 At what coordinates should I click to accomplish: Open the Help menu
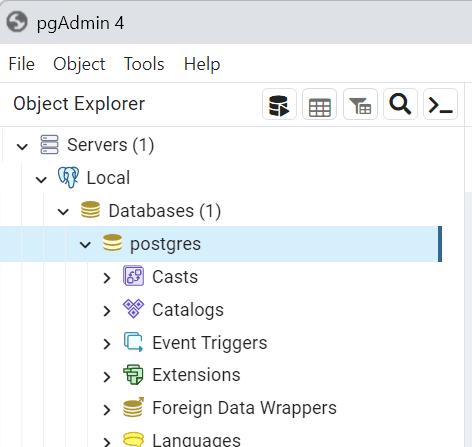tap(202, 64)
